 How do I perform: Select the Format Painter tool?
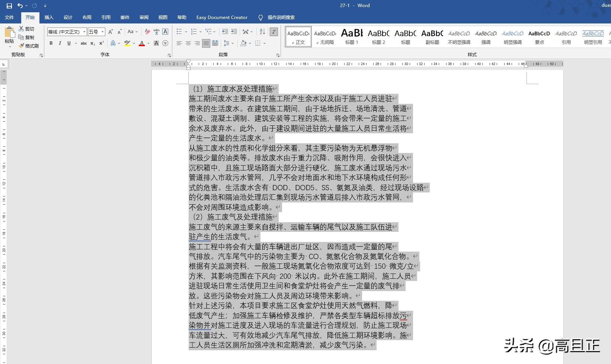point(29,45)
